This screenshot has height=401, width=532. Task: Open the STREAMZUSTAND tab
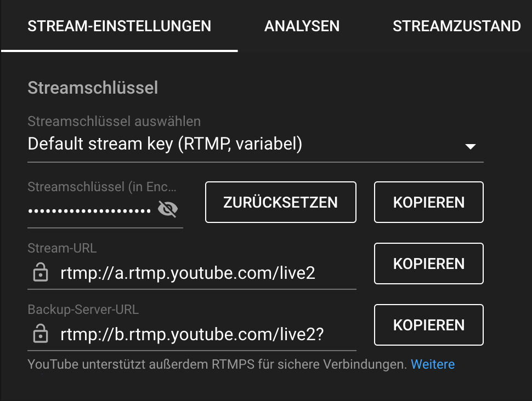[456, 26]
